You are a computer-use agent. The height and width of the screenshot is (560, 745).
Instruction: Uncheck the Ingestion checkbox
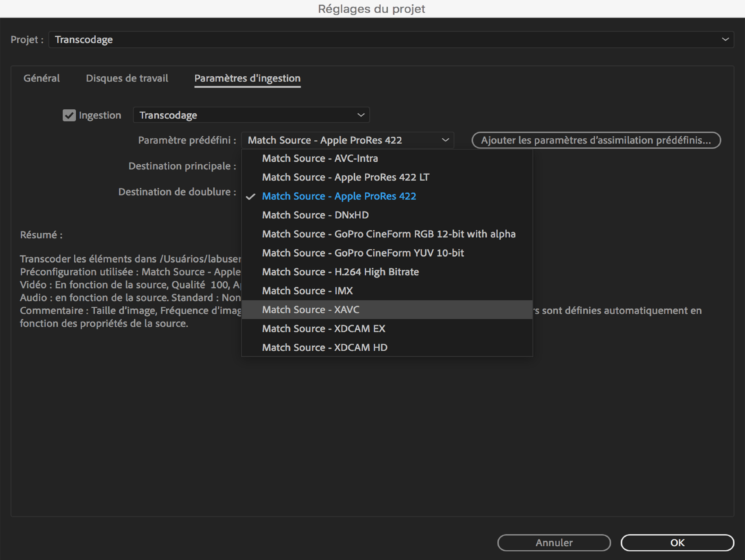[x=69, y=115]
